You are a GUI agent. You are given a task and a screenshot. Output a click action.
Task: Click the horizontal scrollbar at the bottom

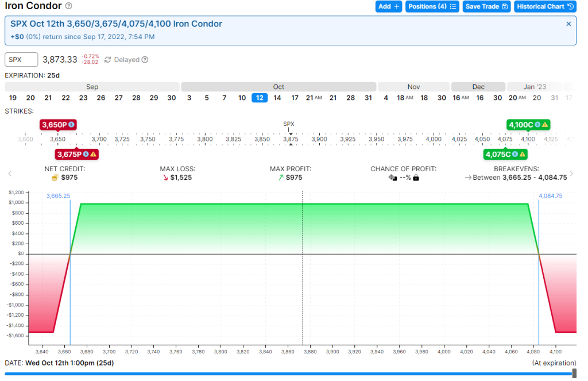coord(287,375)
